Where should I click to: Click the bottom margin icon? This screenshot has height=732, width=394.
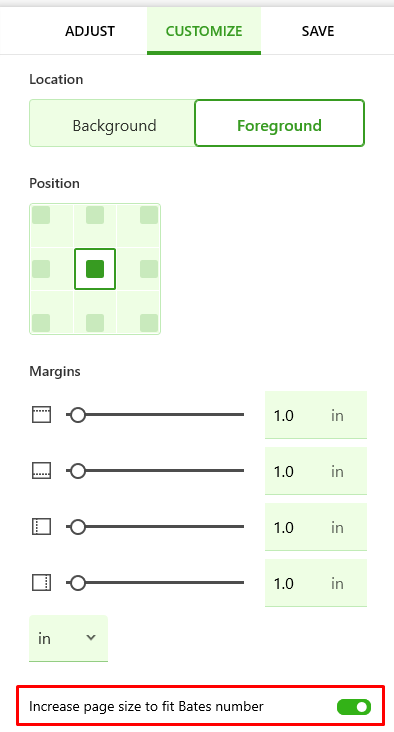(x=42, y=471)
